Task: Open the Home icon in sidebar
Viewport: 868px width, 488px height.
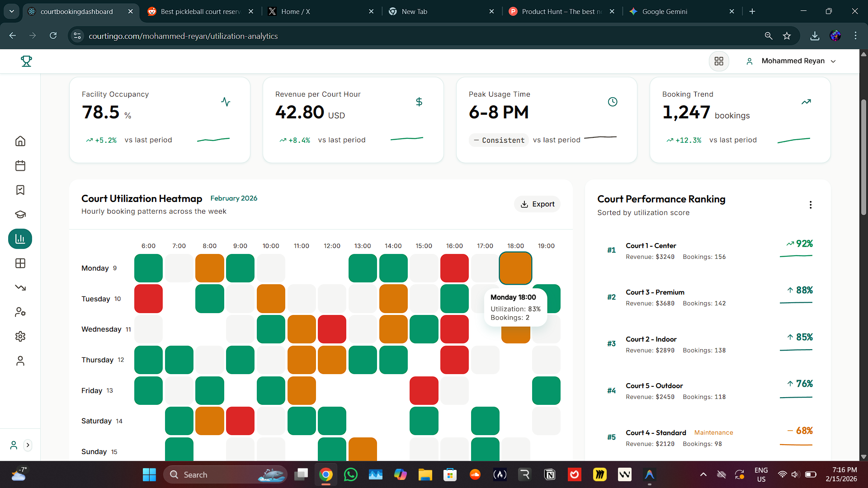Action: [20, 141]
